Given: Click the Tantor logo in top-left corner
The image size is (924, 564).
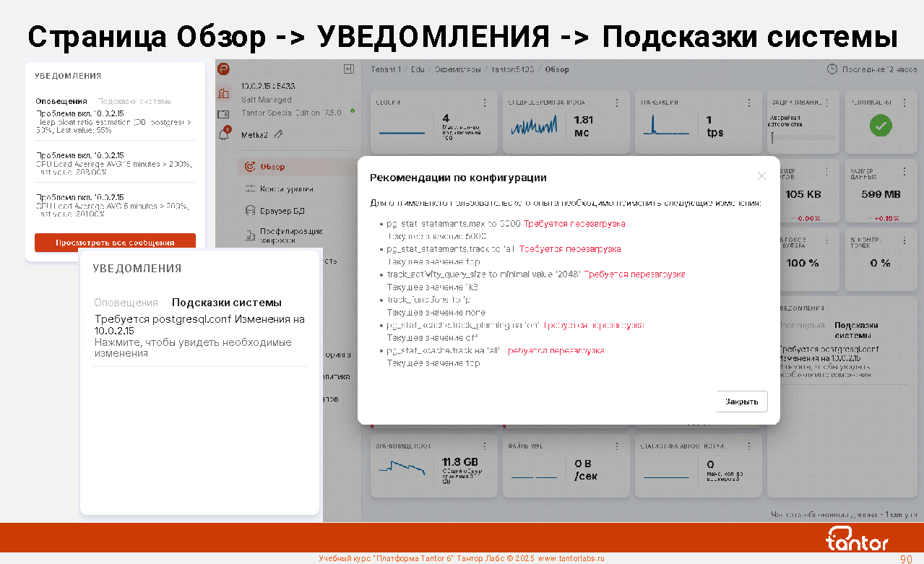Looking at the screenshot, I should 224,69.
